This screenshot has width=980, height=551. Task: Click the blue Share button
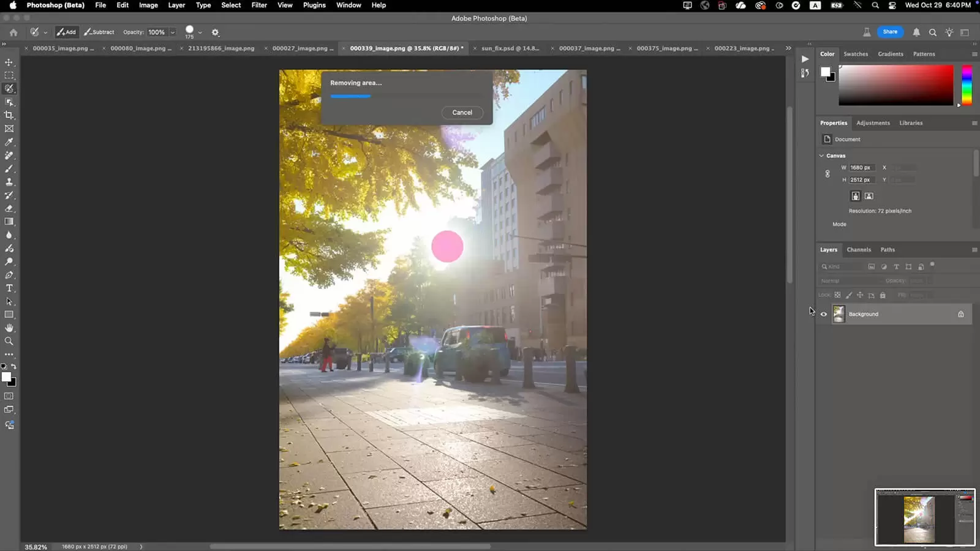890,32
